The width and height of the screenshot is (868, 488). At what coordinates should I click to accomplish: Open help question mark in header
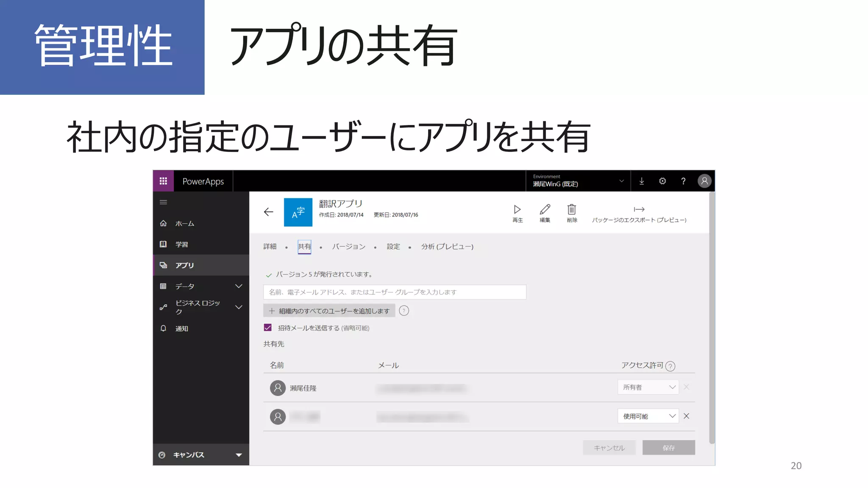683,181
